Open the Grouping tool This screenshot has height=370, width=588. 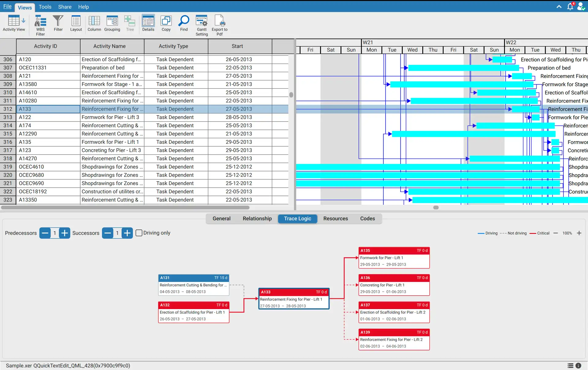[112, 24]
